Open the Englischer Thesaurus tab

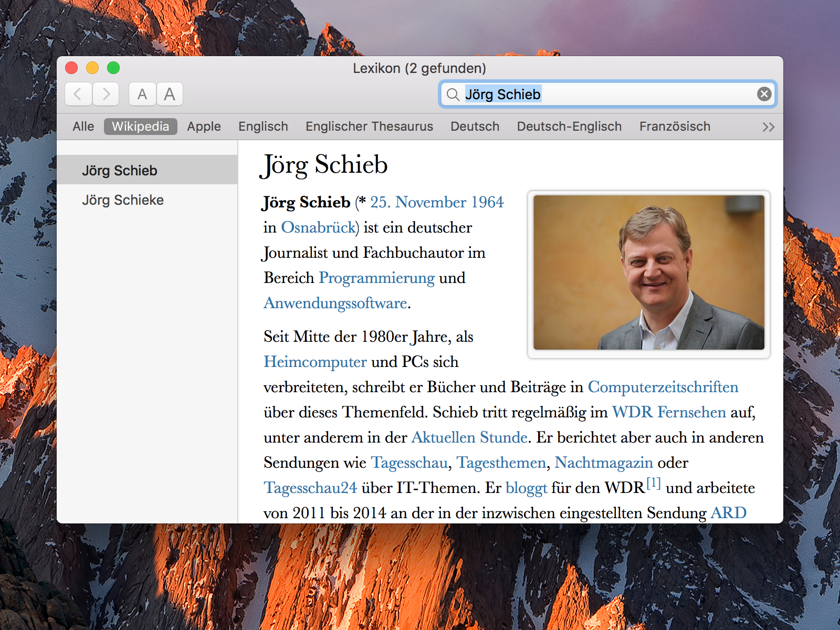pyautogui.click(x=369, y=127)
